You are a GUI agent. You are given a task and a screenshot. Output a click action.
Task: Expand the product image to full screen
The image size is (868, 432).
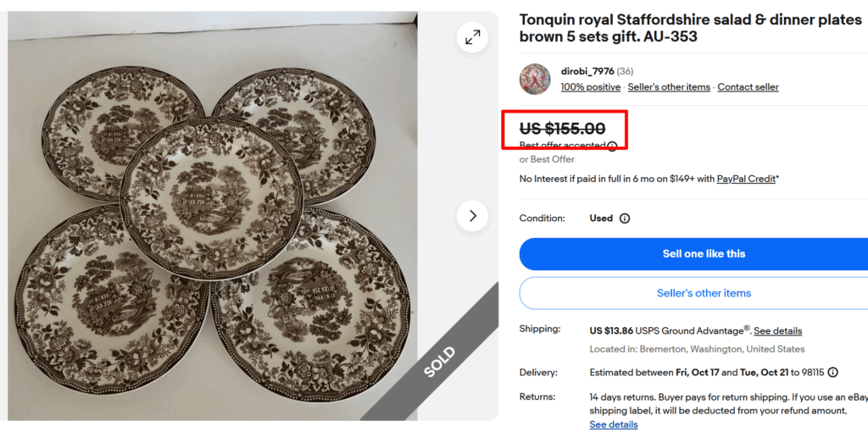472,36
